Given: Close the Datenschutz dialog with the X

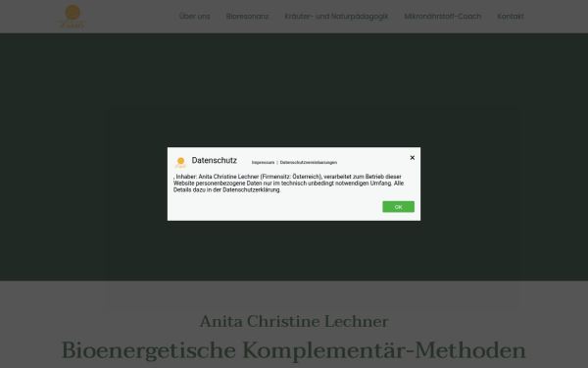Looking at the screenshot, I should pos(413,158).
